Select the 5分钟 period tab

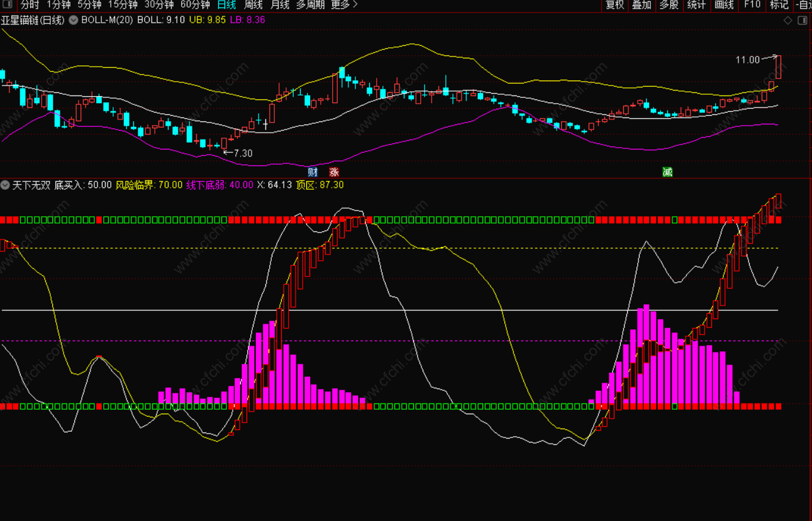coord(89,5)
